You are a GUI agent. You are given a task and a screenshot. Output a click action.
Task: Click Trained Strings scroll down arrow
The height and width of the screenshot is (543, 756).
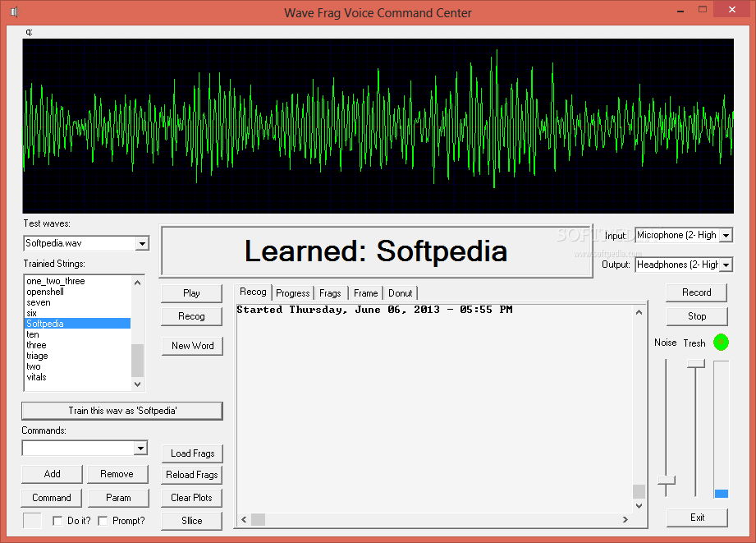137,384
